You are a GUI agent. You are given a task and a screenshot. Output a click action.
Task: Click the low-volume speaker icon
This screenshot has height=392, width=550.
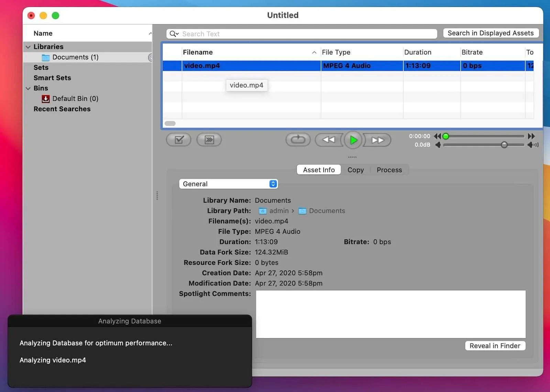tap(438, 145)
